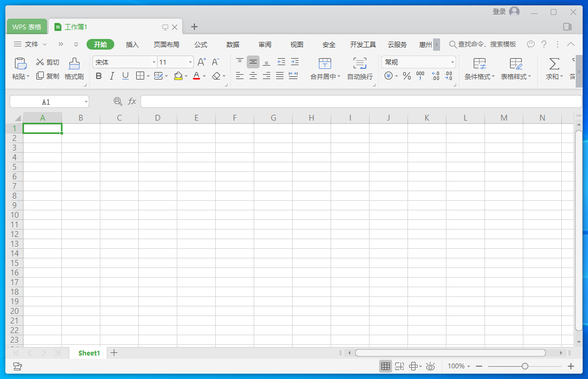Align text right
This screenshot has width=588, height=379.
click(266, 76)
